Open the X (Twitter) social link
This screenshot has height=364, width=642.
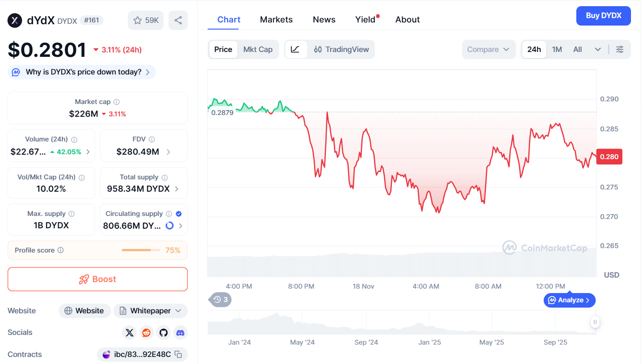(129, 333)
